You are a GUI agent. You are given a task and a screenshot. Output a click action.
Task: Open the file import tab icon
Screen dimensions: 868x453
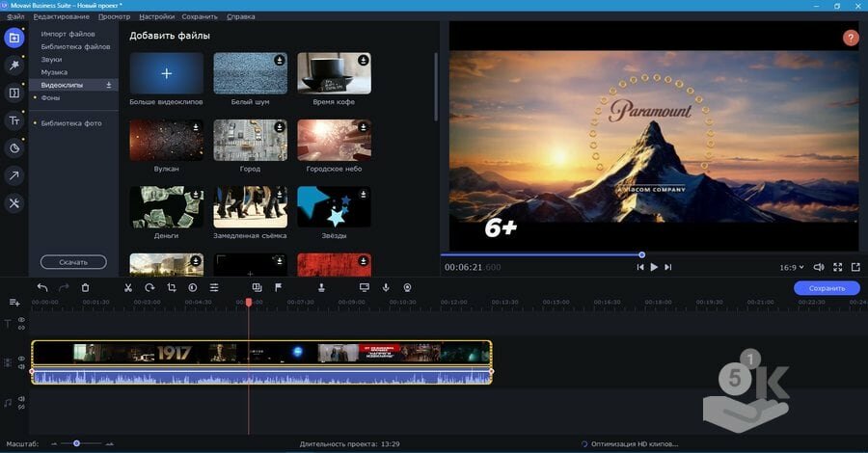[x=14, y=38]
